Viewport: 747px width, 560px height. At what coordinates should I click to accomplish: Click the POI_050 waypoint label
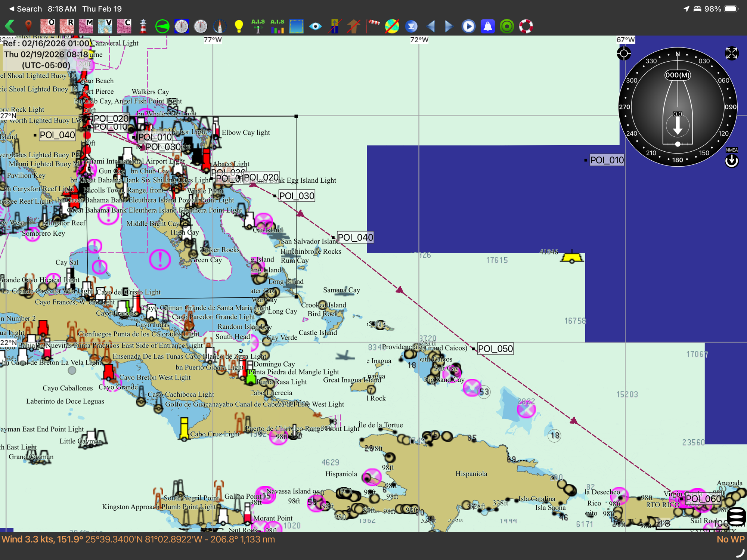(x=495, y=349)
